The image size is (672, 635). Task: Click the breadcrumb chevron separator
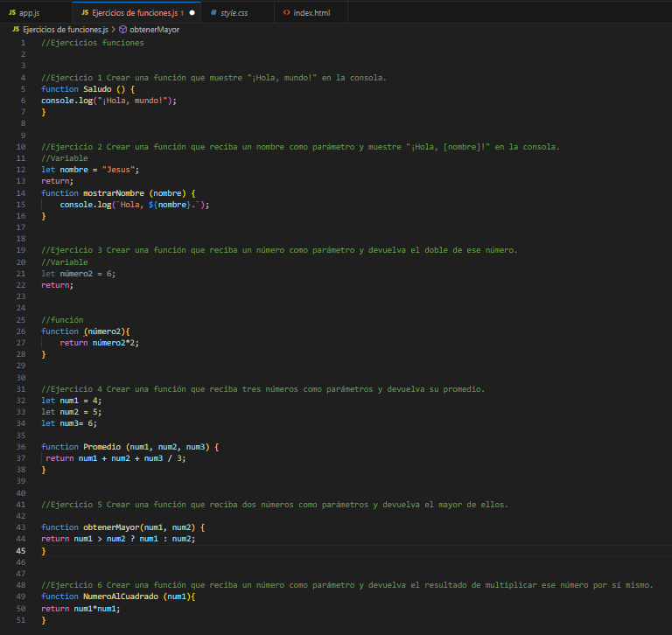pyautogui.click(x=114, y=30)
